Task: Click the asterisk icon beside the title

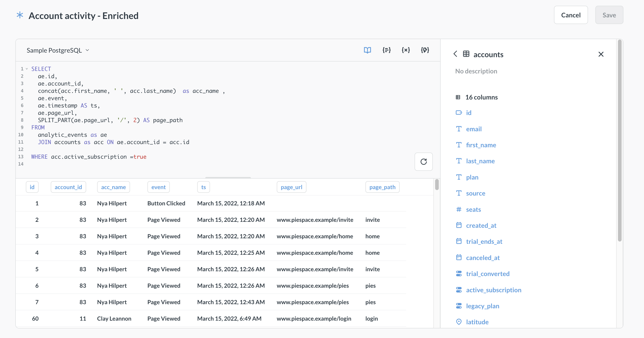Action: 20,15
